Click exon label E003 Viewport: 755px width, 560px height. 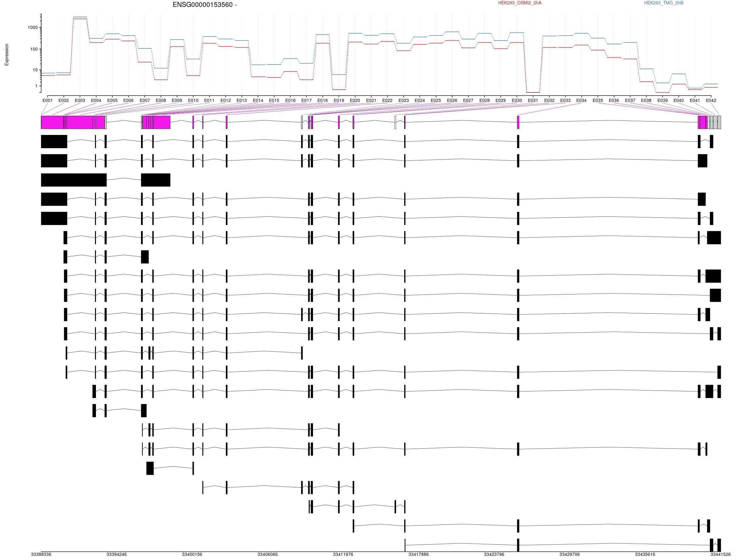(x=80, y=100)
